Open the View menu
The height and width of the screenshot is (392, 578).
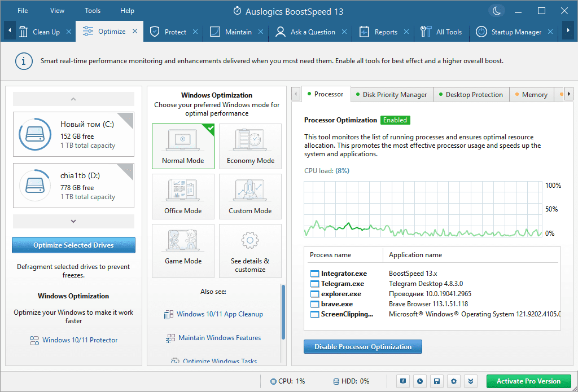[57, 11]
